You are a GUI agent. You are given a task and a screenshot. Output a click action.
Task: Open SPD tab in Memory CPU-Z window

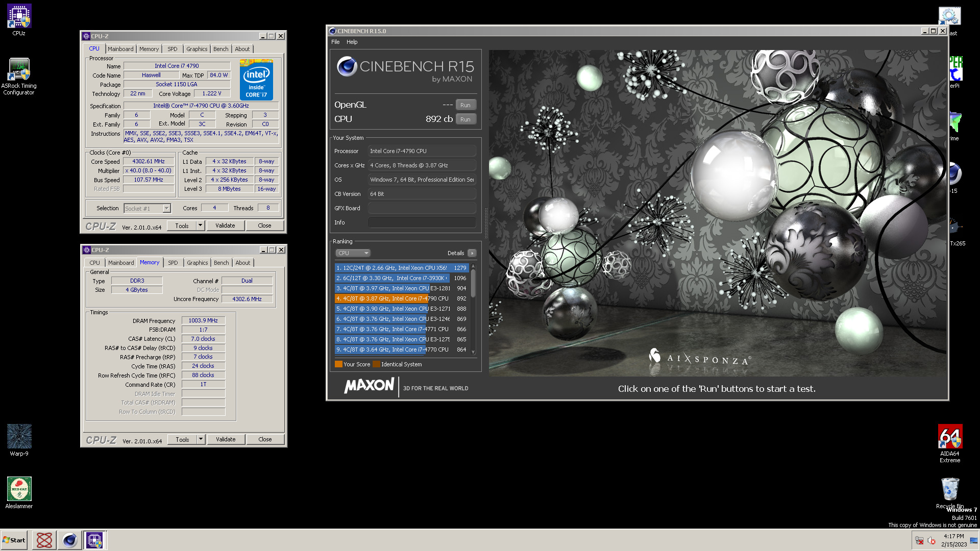(x=173, y=263)
